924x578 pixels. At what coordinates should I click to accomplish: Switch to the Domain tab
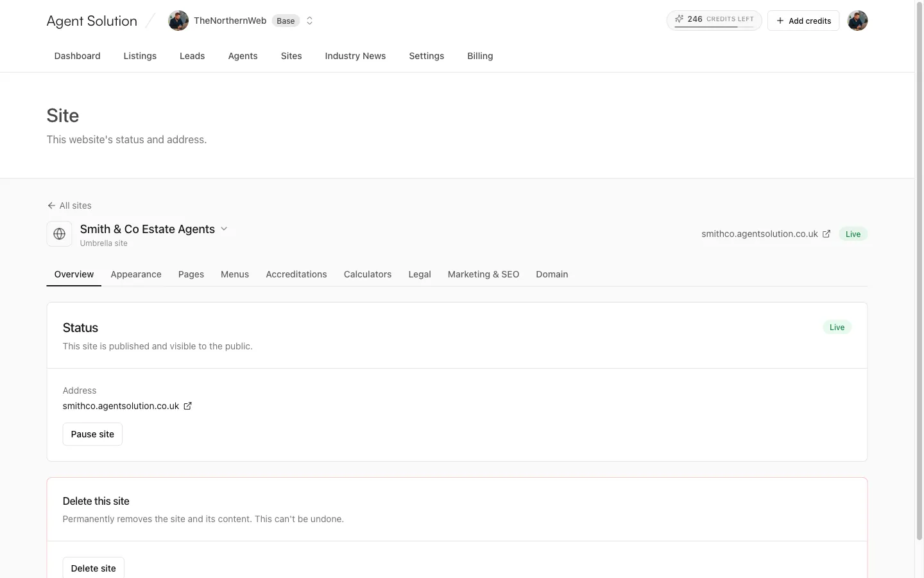[552, 274]
